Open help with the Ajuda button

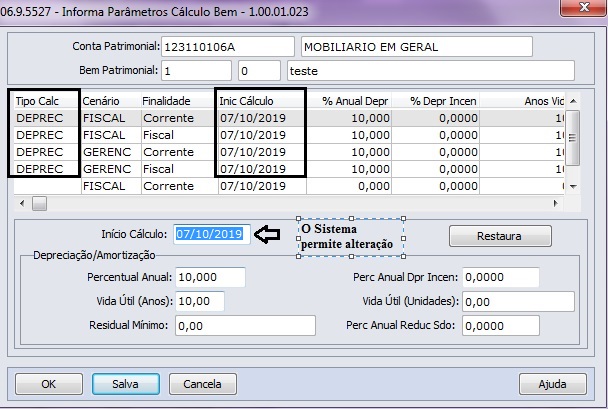tap(553, 384)
